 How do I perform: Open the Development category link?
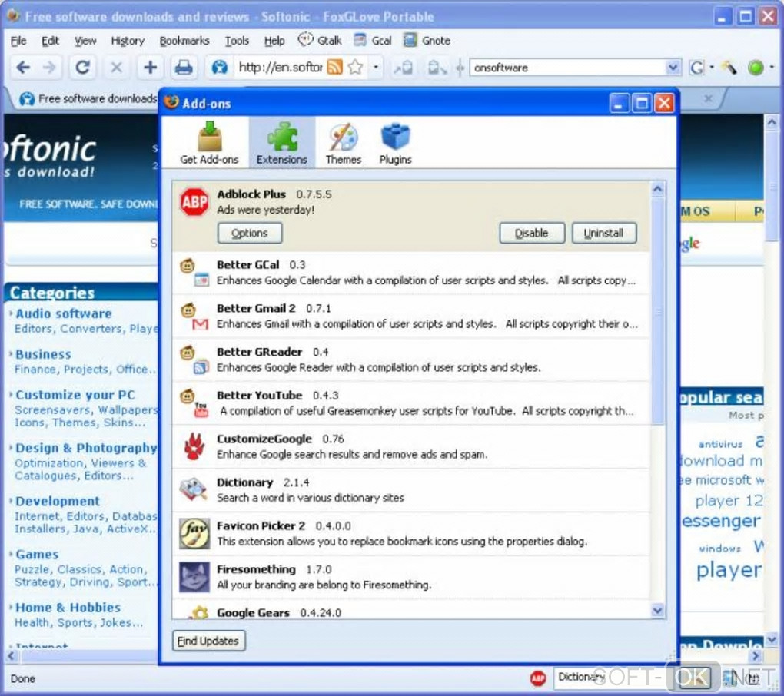pyautogui.click(x=58, y=501)
